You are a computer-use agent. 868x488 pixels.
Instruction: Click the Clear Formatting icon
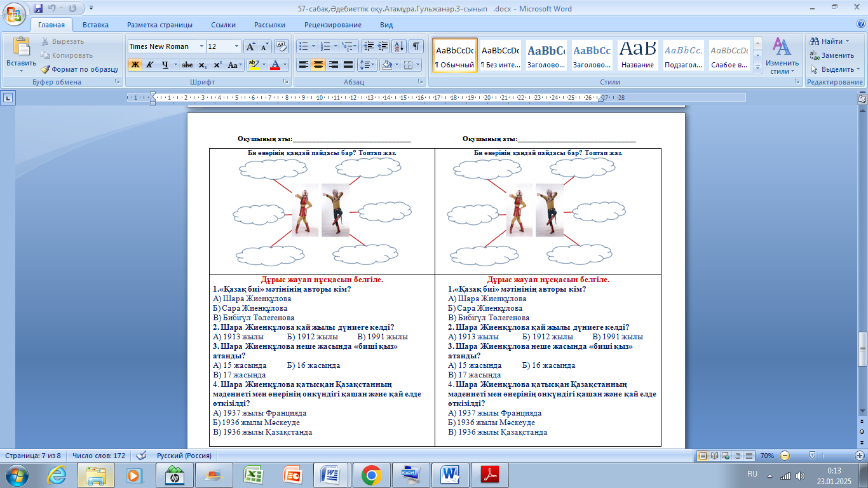click(282, 46)
